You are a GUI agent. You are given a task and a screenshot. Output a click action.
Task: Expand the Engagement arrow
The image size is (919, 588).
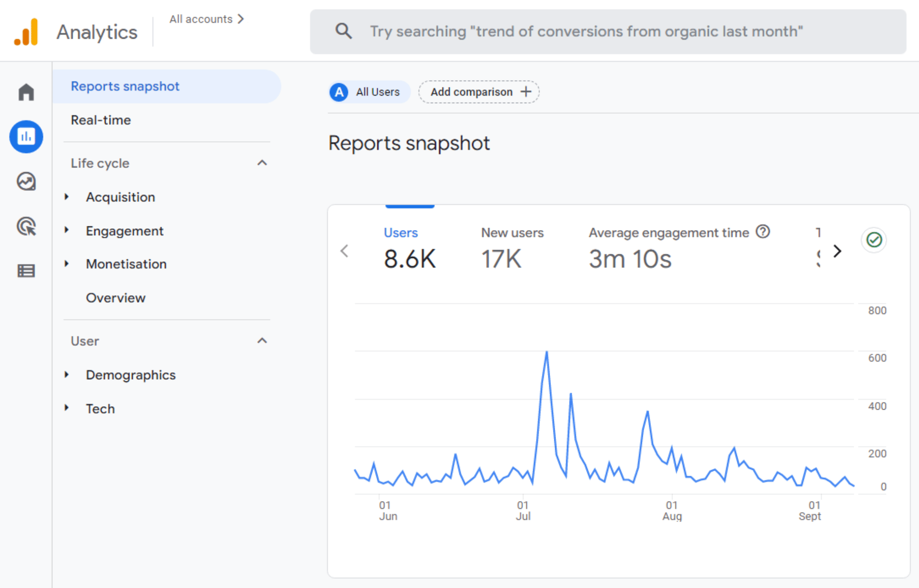point(66,230)
